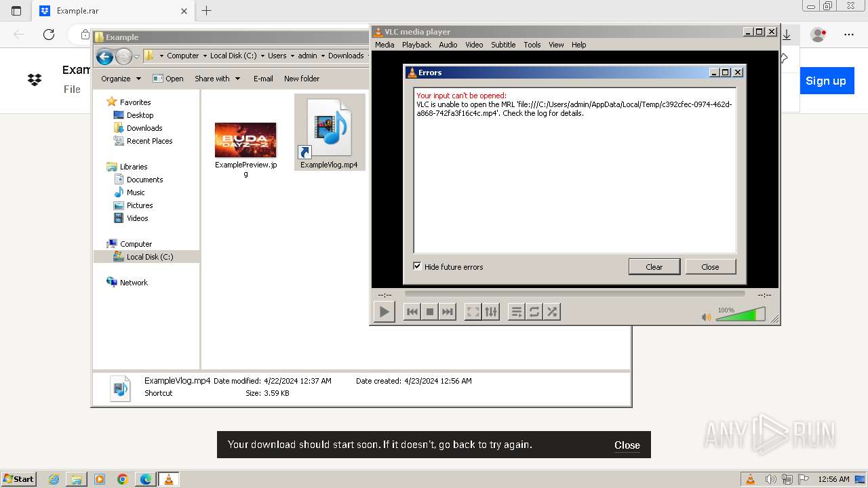This screenshot has height=488, width=868.
Task: Adjust the VLC volume slider
Action: click(x=741, y=314)
